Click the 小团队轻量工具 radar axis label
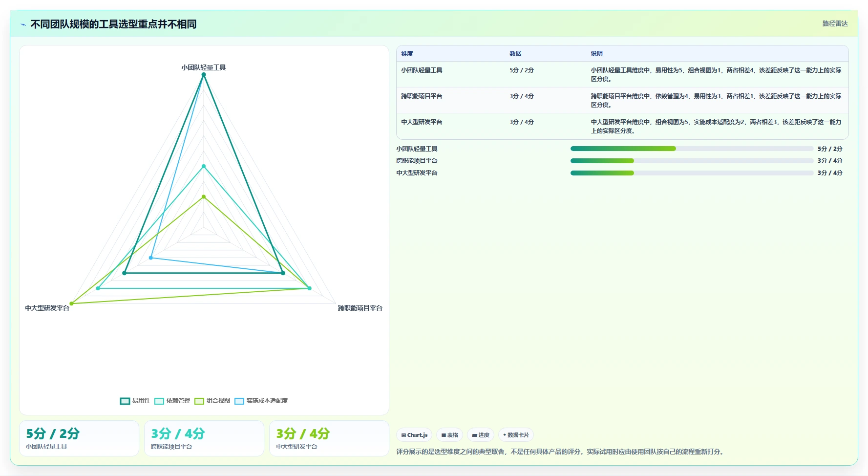Screen dimensions: 868x476 pyautogui.click(x=204, y=67)
